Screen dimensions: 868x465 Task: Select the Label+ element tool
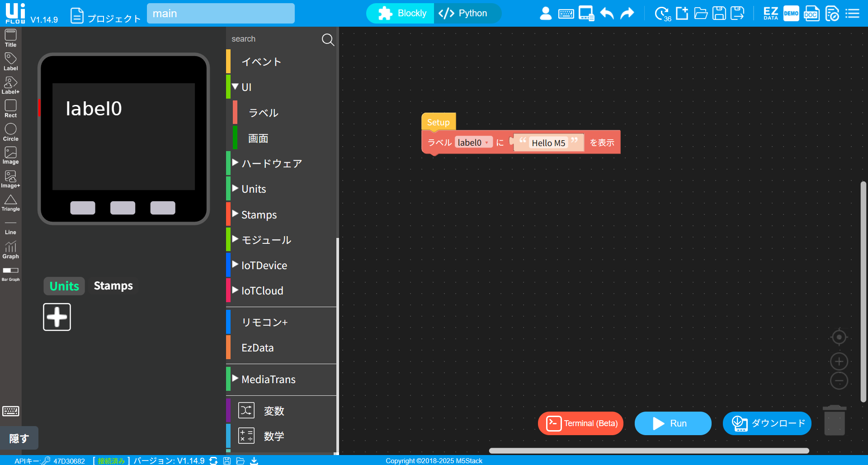click(10, 85)
